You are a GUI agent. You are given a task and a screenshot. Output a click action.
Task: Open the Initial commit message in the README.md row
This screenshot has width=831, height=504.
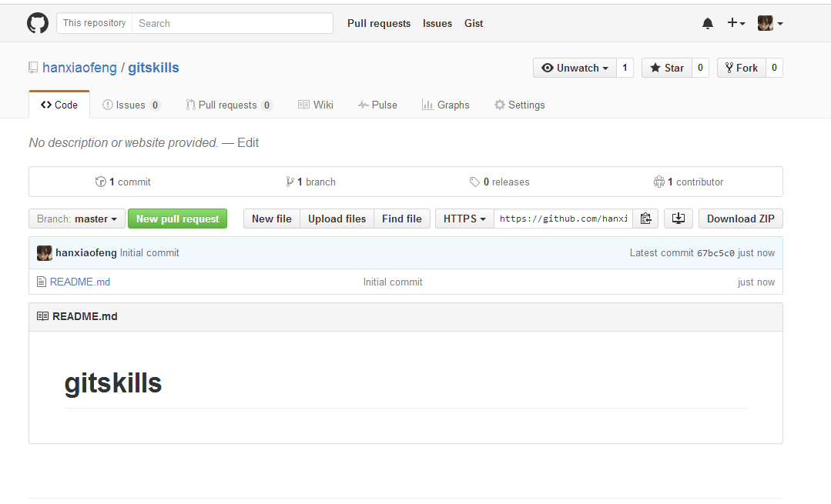click(x=393, y=282)
